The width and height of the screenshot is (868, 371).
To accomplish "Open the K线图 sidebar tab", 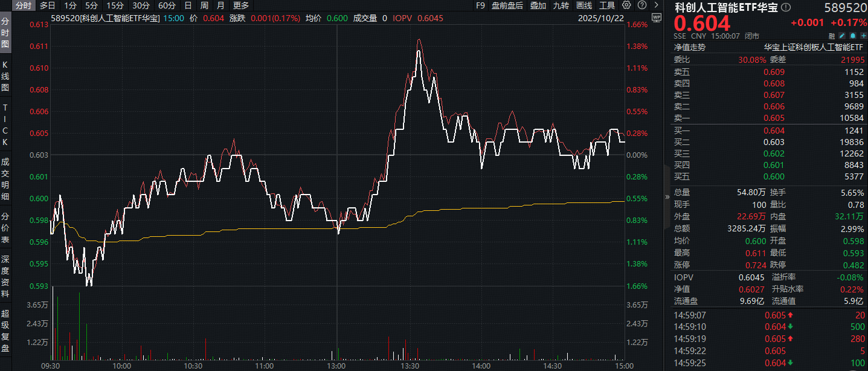I will click(x=5, y=76).
